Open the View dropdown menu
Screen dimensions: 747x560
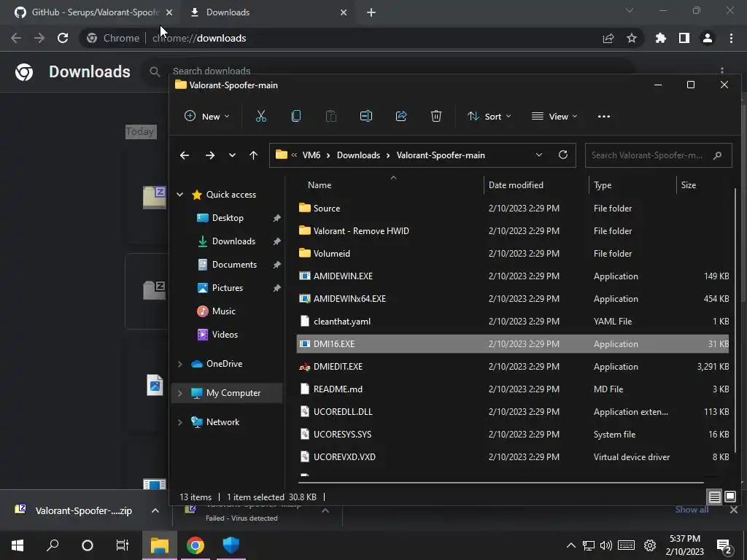click(554, 116)
